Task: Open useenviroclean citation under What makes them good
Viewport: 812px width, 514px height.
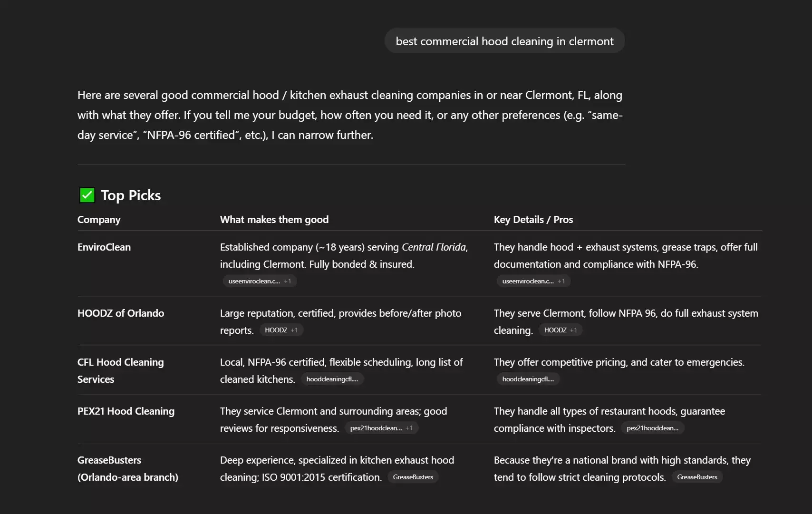Action: tap(260, 281)
